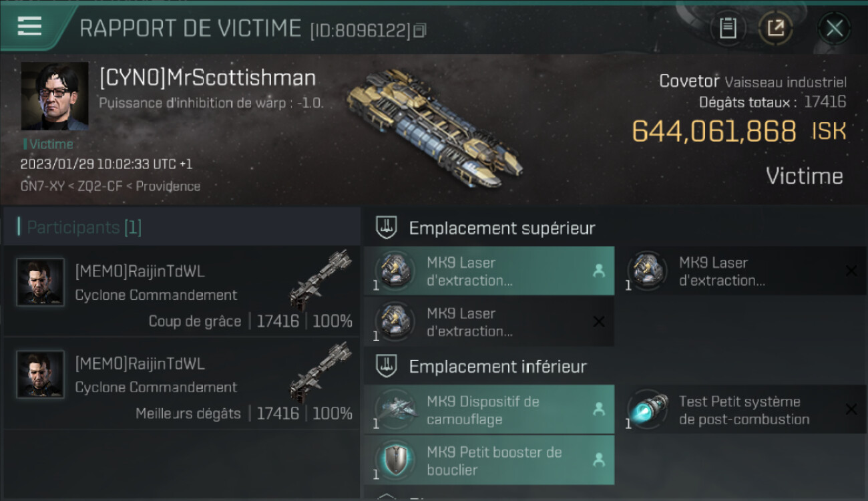The height and width of the screenshot is (501, 868).
Task: Click the afterburner module icon
Action: pos(648,409)
